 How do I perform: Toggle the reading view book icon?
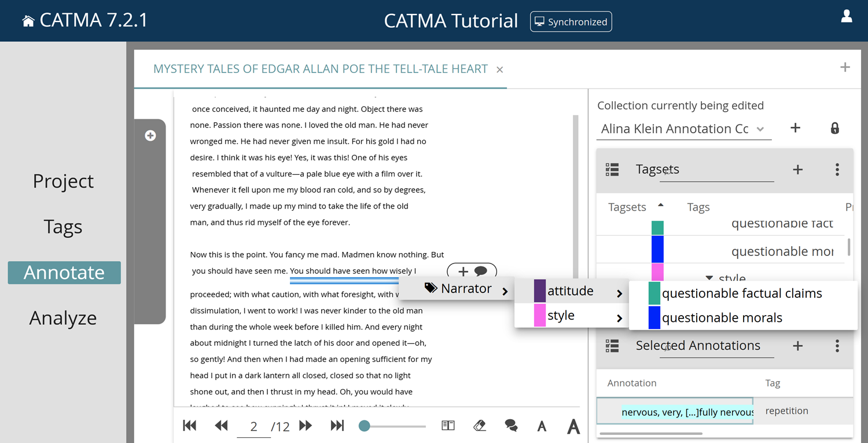coord(448,426)
